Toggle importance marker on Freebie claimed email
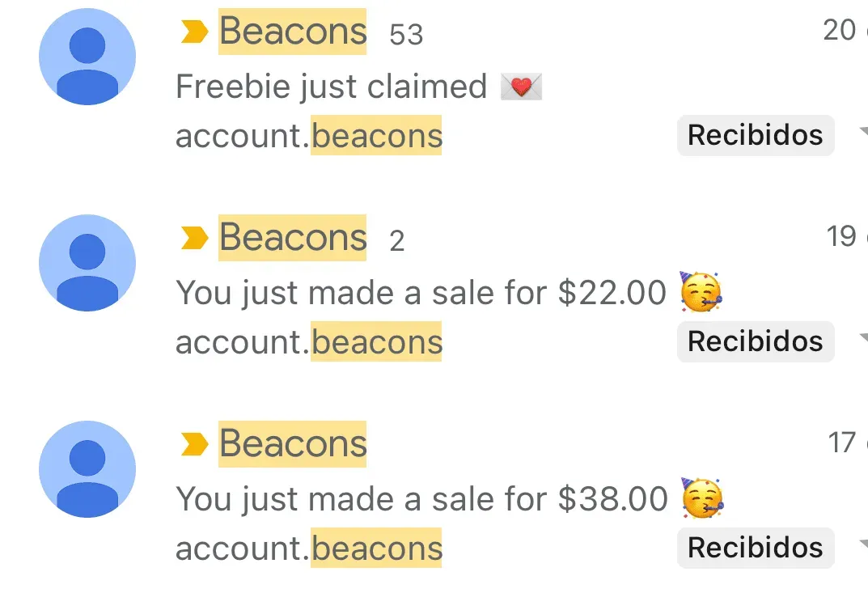This screenshot has height=593, width=868. [x=194, y=32]
